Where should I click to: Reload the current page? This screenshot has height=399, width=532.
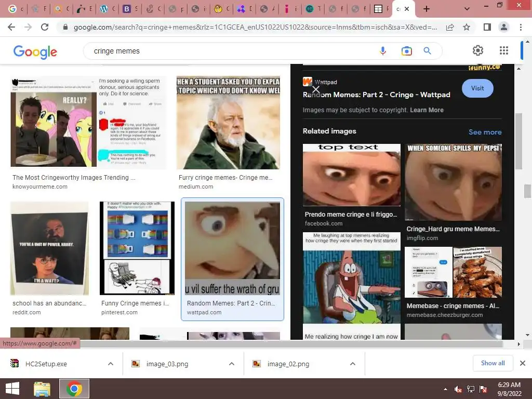click(45, 27)
